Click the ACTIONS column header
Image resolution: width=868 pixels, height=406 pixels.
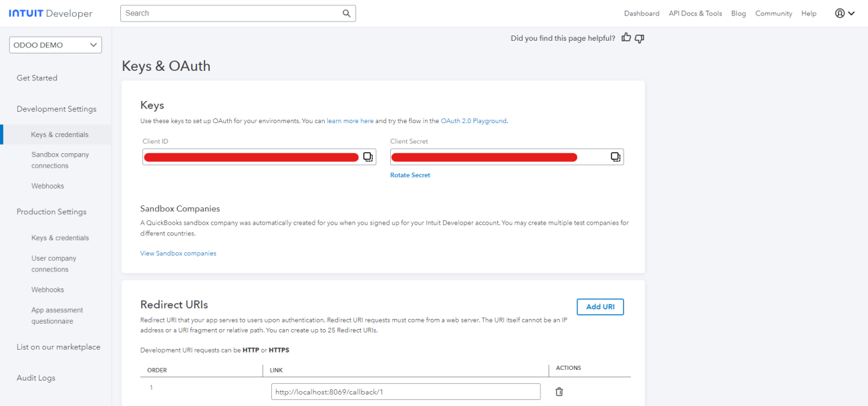(569, 368)
